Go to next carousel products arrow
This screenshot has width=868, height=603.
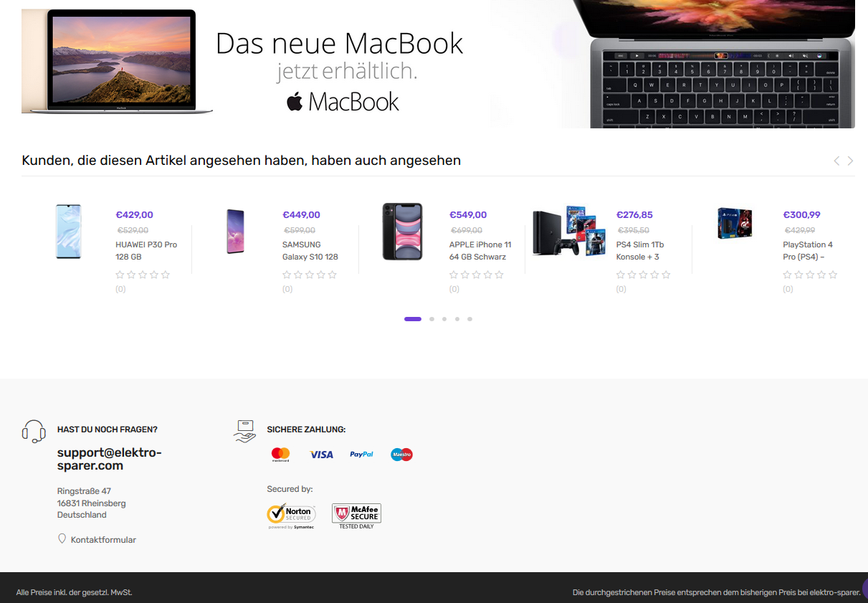click(850, 161)
